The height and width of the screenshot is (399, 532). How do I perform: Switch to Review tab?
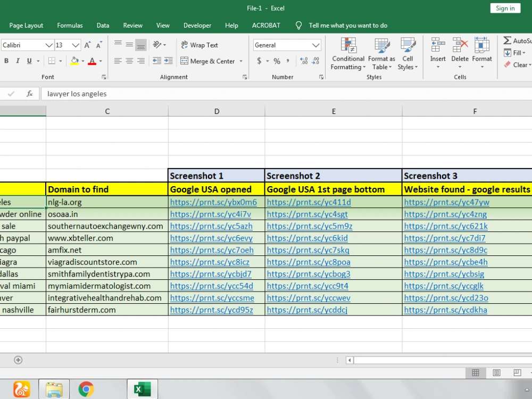point(132,26)
